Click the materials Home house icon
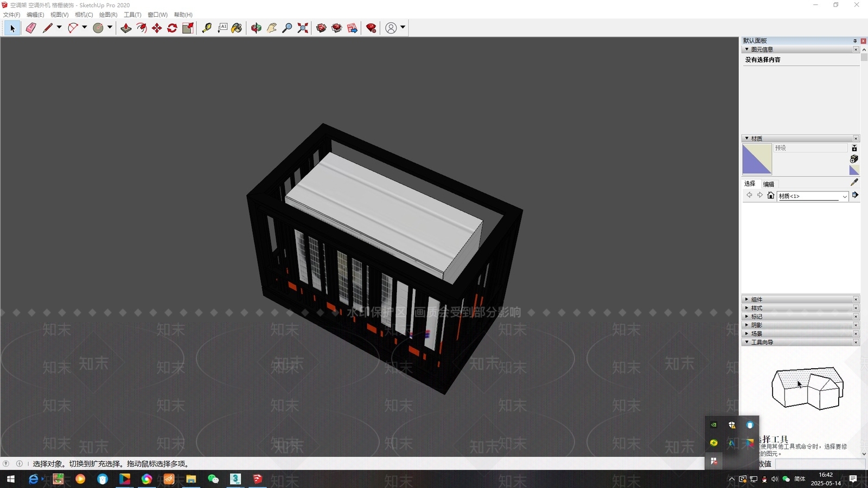868x488 pixels. click(770, 195)
